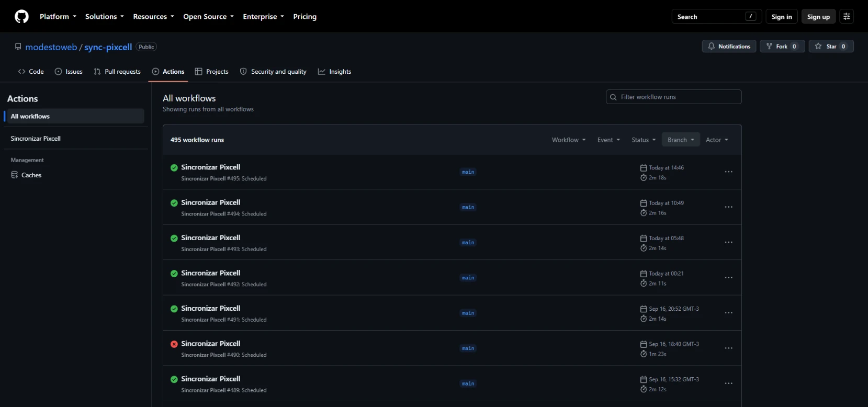This screenshot has width=868, height=407.
Task: Go to the GitHub homepage logo
Action: coord(21,17)
